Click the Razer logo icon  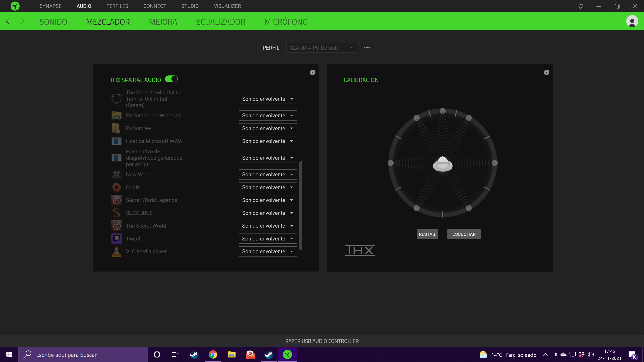[x=15, y=6]
